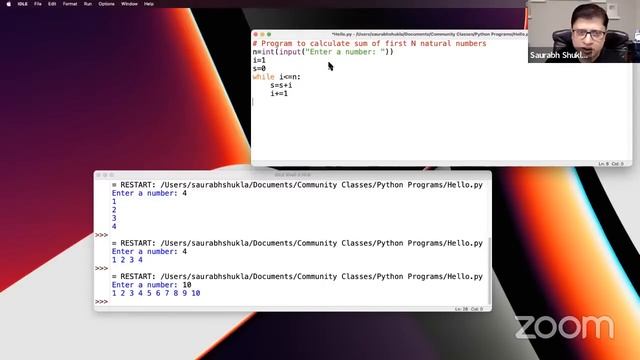Screen dimensions: 640x360
Task: Close the Hello.py editor window
Action: [x=256, y=34]
